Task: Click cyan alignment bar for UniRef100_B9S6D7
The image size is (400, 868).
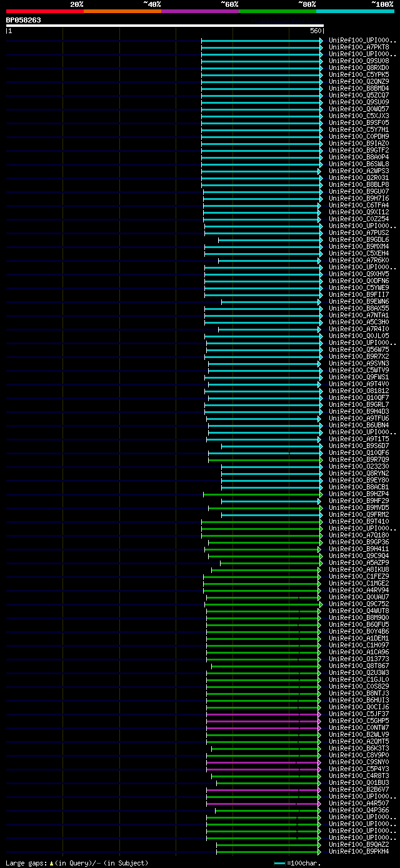Action: pyautogui.click(x=272, y=446)
